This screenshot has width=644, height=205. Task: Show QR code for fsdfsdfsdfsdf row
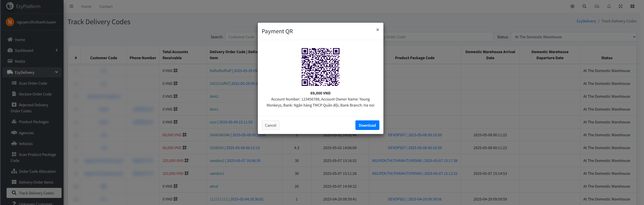[x=176, y=71]
